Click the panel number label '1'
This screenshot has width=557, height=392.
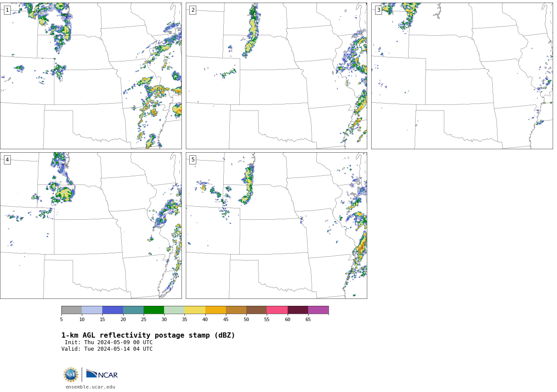pos(7,10)
